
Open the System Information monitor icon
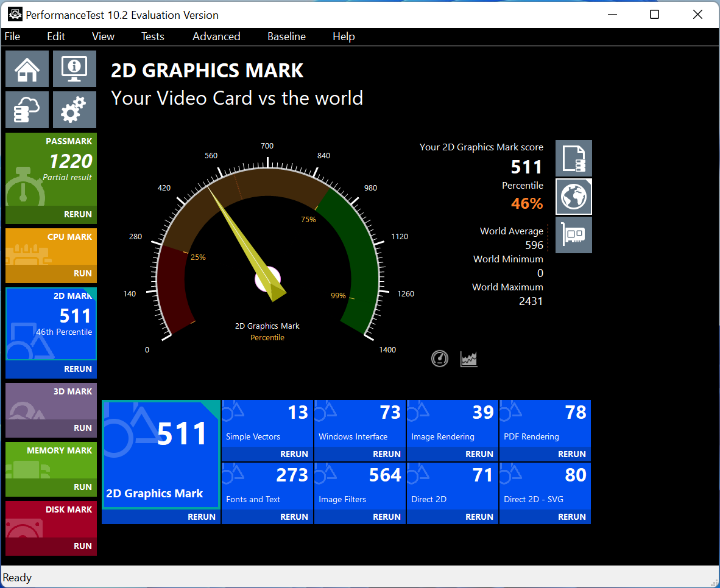[74, 69]
